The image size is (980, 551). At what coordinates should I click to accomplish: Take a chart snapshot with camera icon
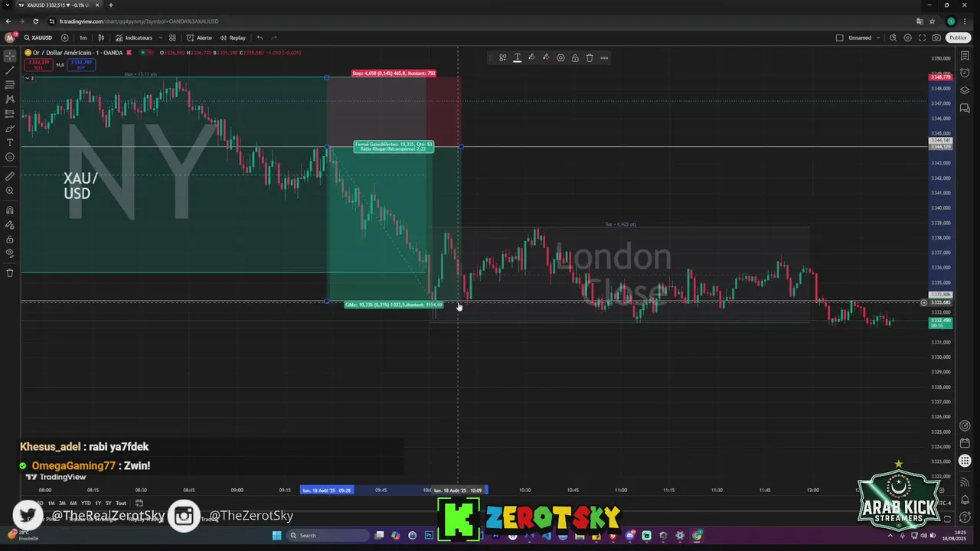point(936,37)
